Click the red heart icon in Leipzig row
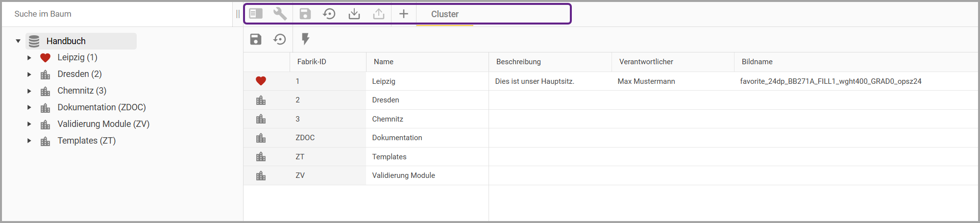 tap(261, 81)
